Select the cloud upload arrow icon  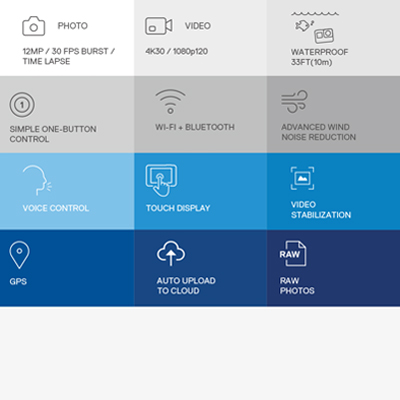point(171,253)
